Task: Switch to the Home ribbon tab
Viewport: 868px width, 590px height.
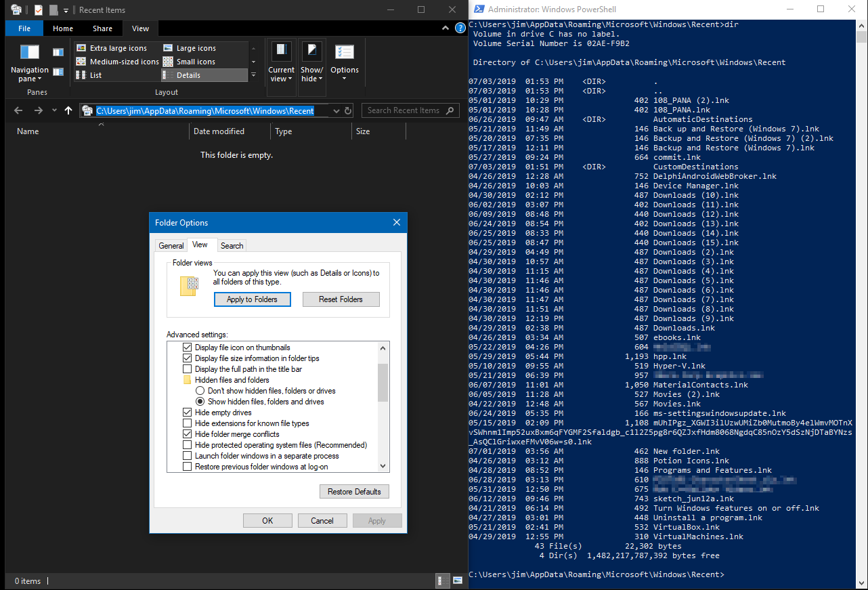Action: [x=63, y=28]
